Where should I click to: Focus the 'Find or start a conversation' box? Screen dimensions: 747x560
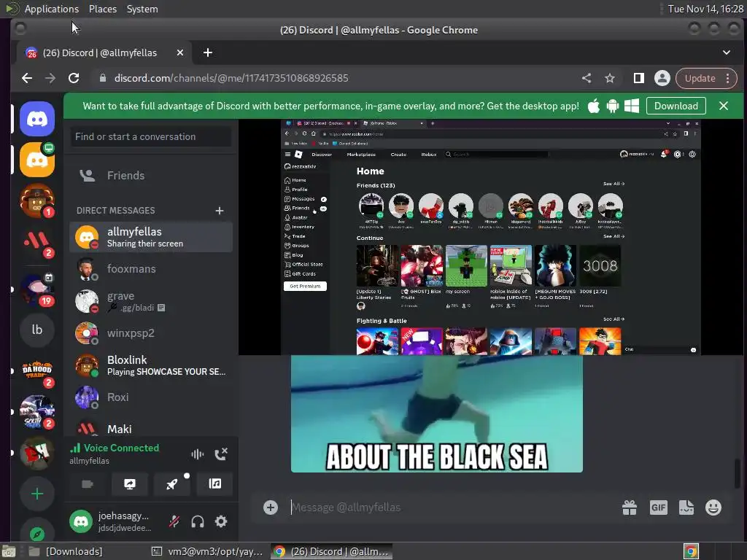point(151,136)
